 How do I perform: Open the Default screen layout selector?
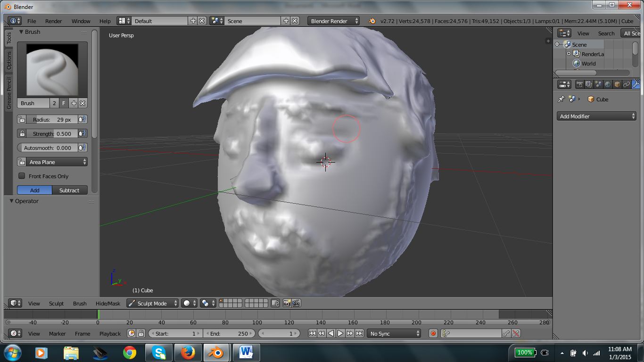coord(124,21)
